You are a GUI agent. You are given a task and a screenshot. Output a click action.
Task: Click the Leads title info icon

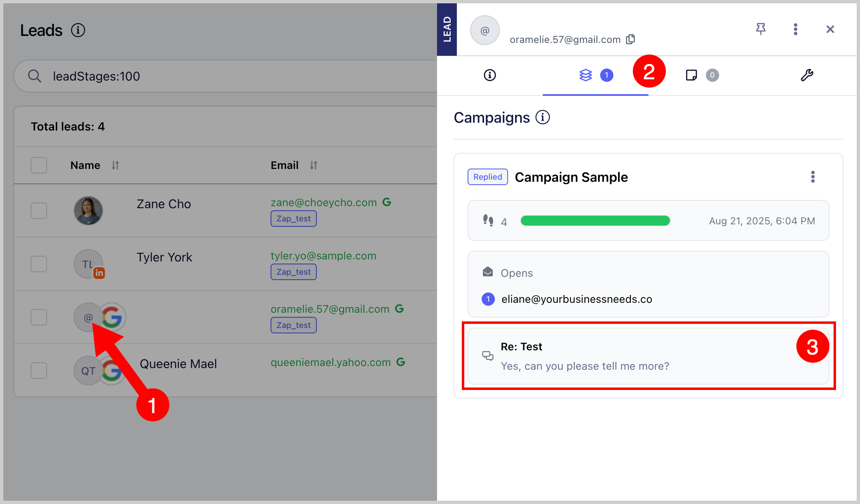[78, 30]
